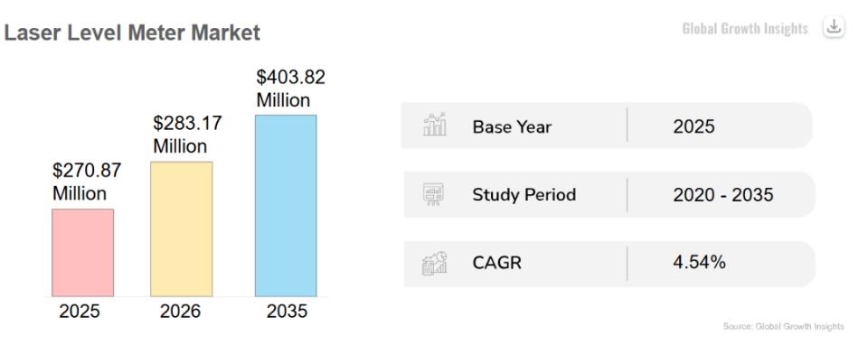The width and height of the screenshot is (868, 345).
Task: Click the Study Period label
Action: point(524,194)
